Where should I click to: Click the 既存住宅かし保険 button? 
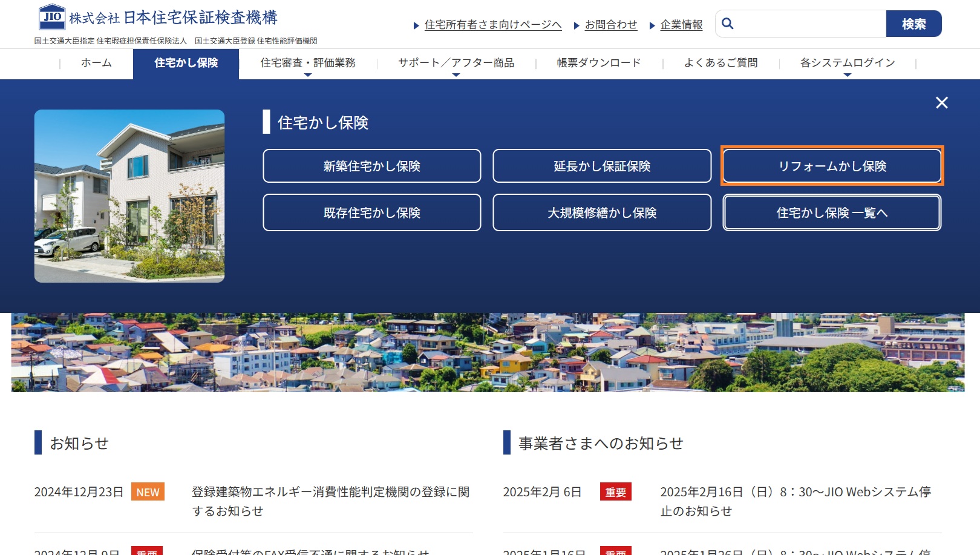click(372, 212)
